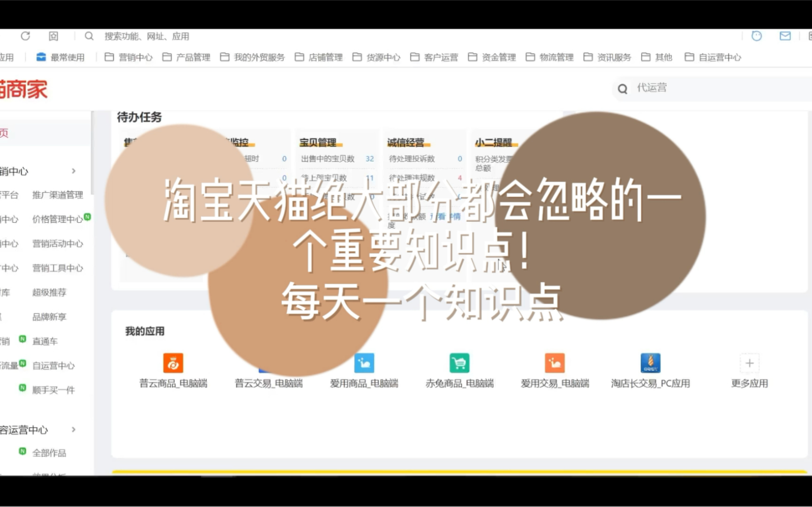The height and width of the screenshot is (507, 812).
Task: Open 价格管理中心 in the sidebar
Action: pyautogui.click(x=57, y=219)
